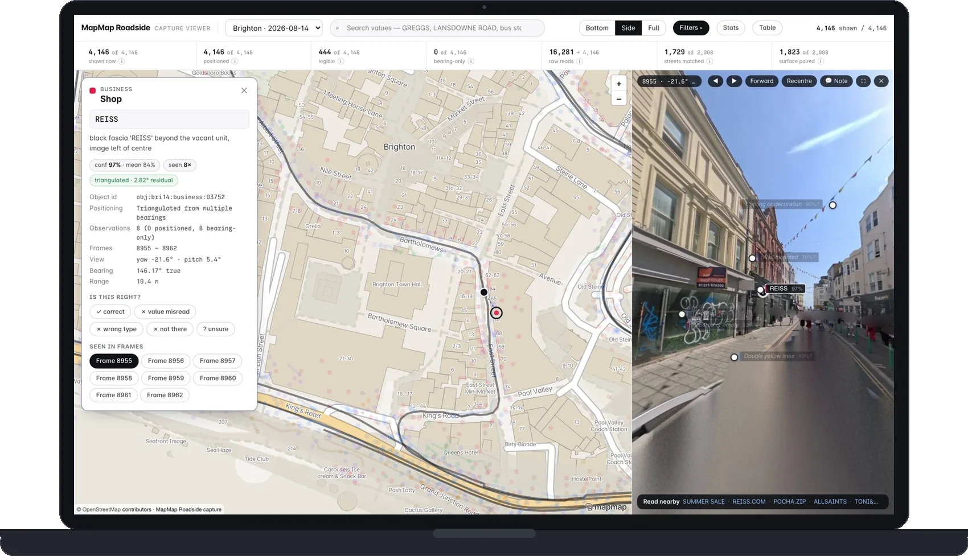Advance to the next frame arrow
Screen dimensions: 968x560
point(734,81)
